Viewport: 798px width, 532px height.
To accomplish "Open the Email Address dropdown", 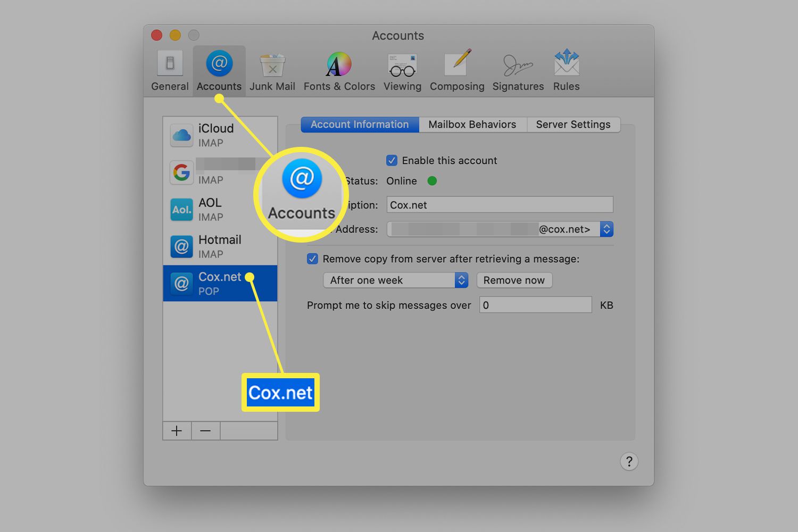I will 500,229.
